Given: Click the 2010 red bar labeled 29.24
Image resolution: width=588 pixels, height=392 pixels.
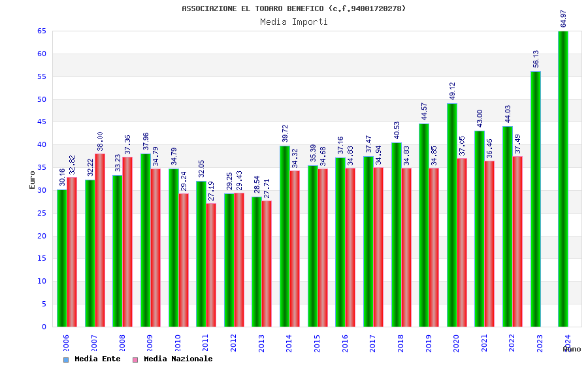Looking at the screenshot, I should point(184,260).
